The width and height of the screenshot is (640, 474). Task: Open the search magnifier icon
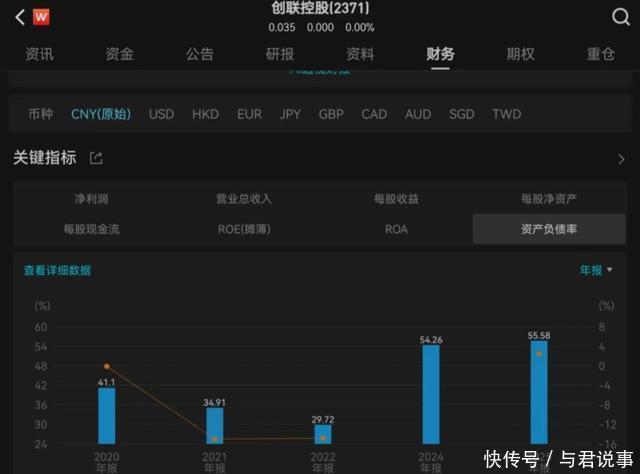point(620,17)
